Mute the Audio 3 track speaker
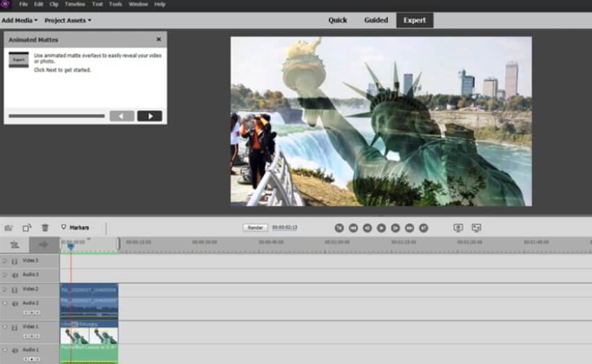592x364 pixels. coord(15,276)
